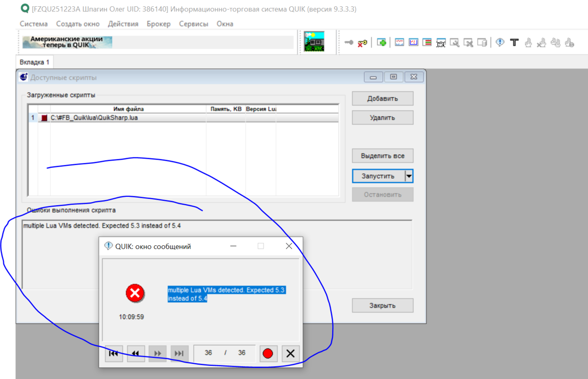
Task: Jump to first message in message window
Action: tap(114, 353)
